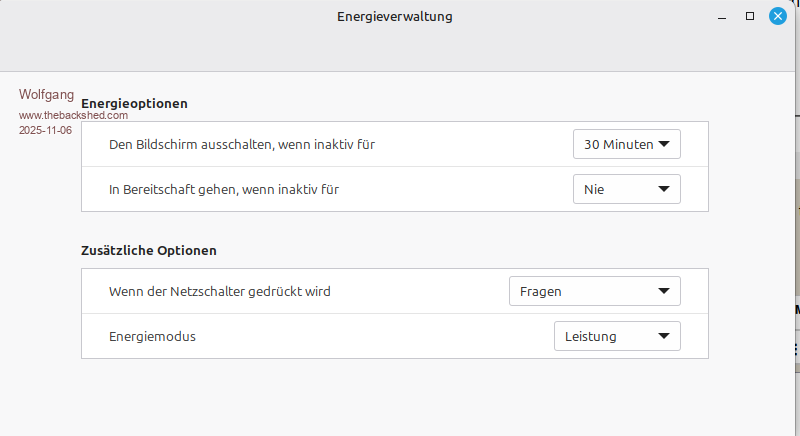Maximize the Energieverwaltung window
800x436 pixels.
coord(750,17)
